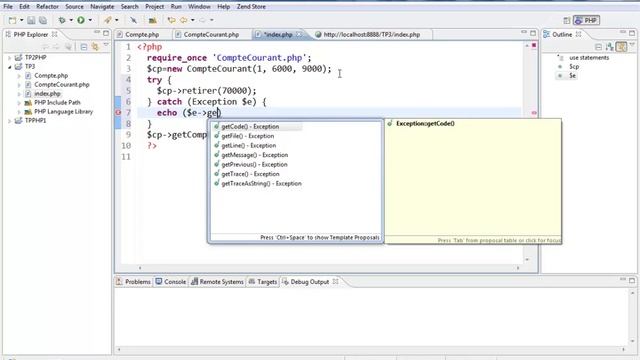Image resolution: width=640 pixels, height=360 pixels.
Task: Select PHP Include Path node
Action: pyautogui.click(x=57, y=102)
